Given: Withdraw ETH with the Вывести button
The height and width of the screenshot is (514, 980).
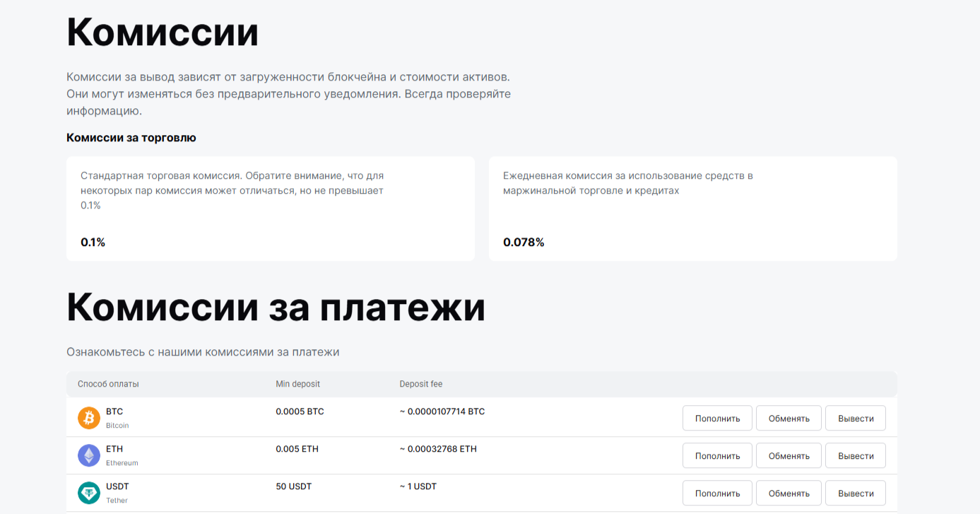Looking at the screenshot, I should (856, 455).
